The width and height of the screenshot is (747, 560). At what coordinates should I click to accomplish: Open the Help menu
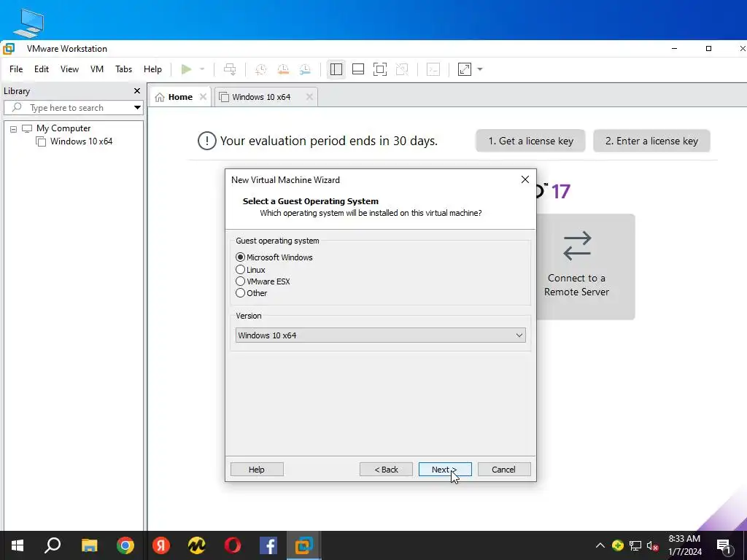click(x=152, y=69)
